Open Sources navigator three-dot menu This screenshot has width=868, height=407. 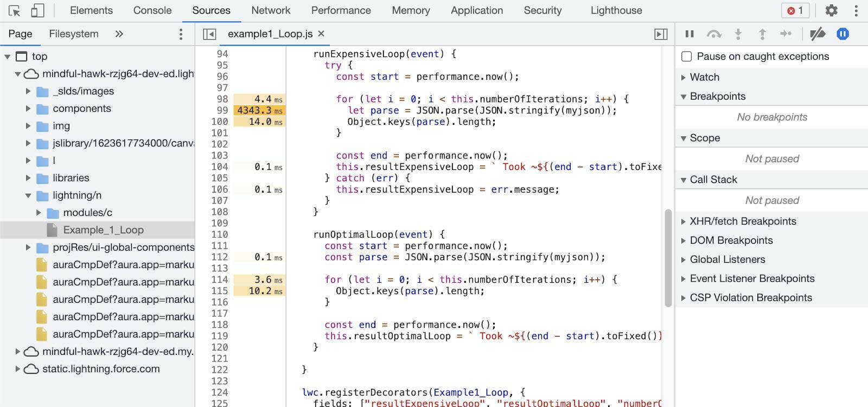181,34
